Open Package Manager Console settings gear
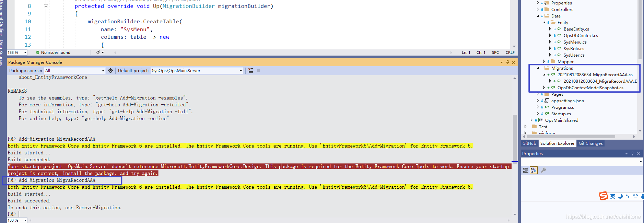This screenshot has width=644, height=223. pos(110,71)
